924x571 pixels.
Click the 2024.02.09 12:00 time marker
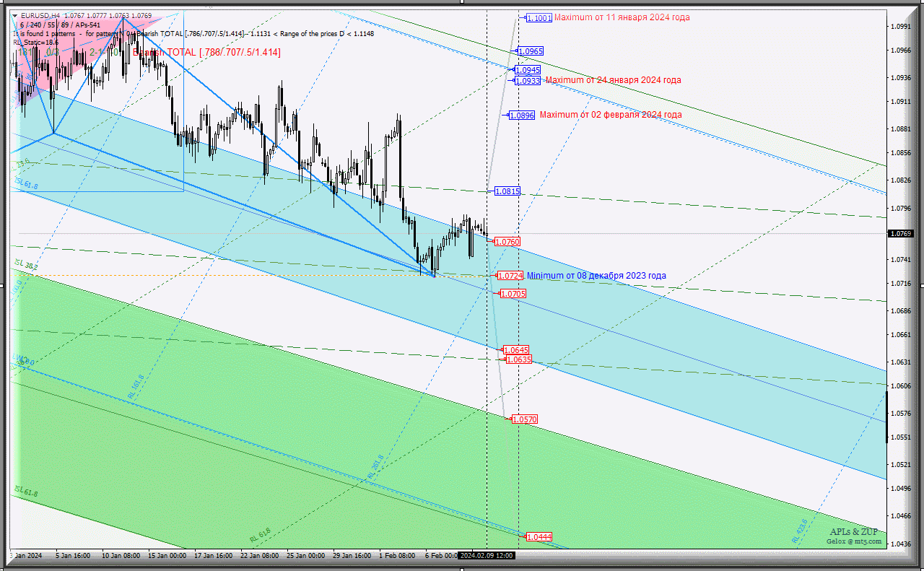tap(487, 556)
